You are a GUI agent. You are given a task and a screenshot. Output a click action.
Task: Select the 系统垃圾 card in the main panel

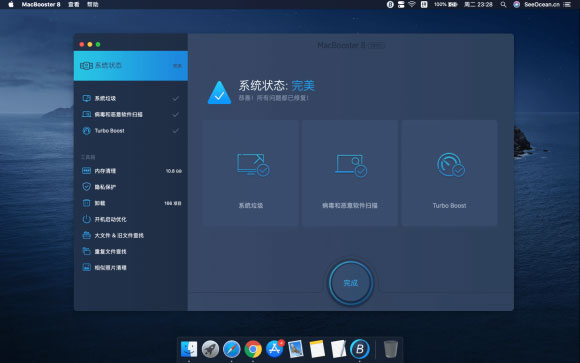250,173
